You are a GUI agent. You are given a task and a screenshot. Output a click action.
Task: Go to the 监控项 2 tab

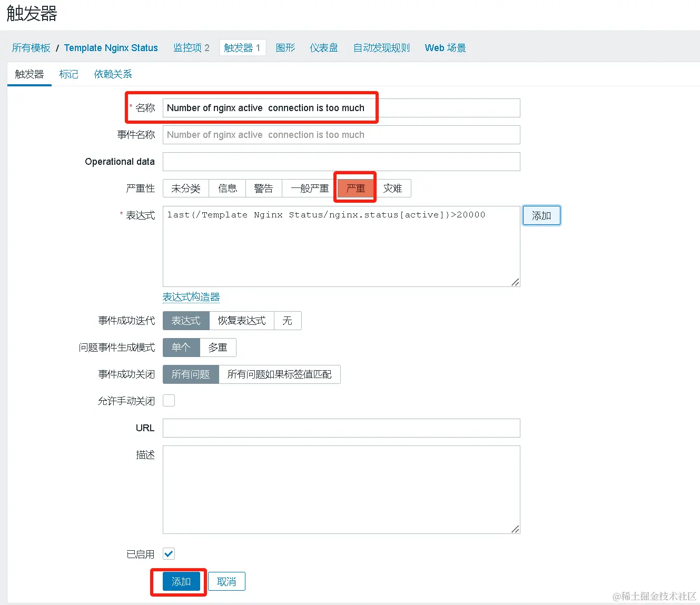(192, 48)
